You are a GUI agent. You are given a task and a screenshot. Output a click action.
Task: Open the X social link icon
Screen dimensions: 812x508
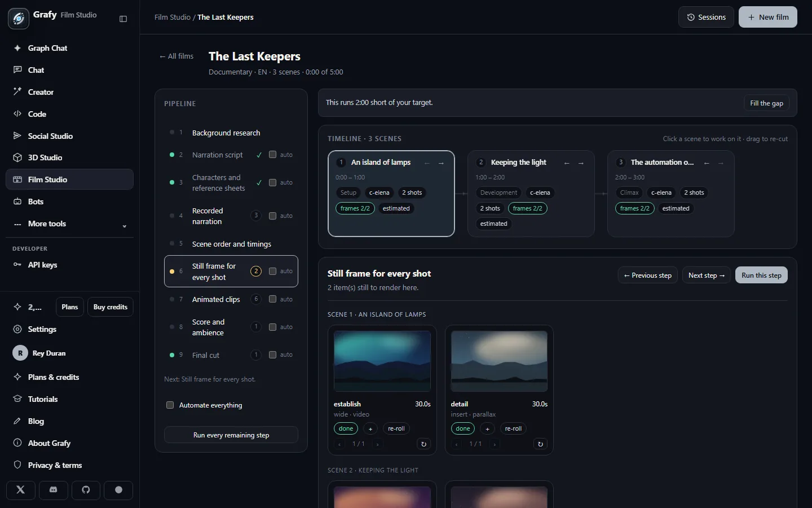pyautogui.click(x=21, y=490)
